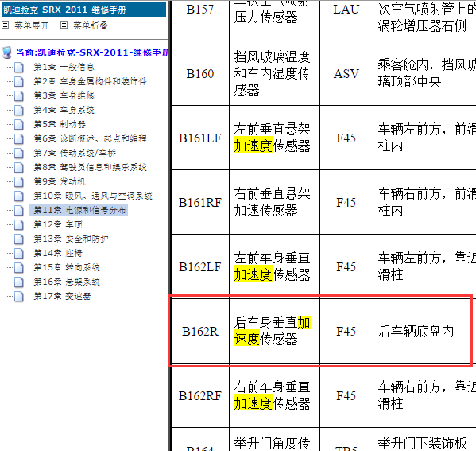Click the cell 右前车身垂直加速度传感器
This screenshot has width=476, height=451.
click(274, 395)
